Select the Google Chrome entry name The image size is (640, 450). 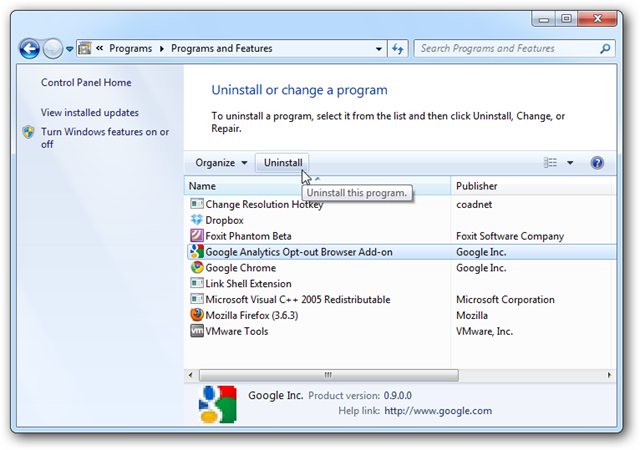(240, 268)
